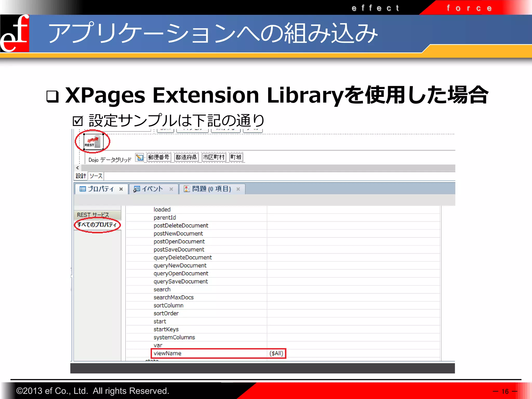Close the 問題 (0 項目) tab
Image resolution: width=532 pixels, height=399 pixels.
[x=238, y=189]
